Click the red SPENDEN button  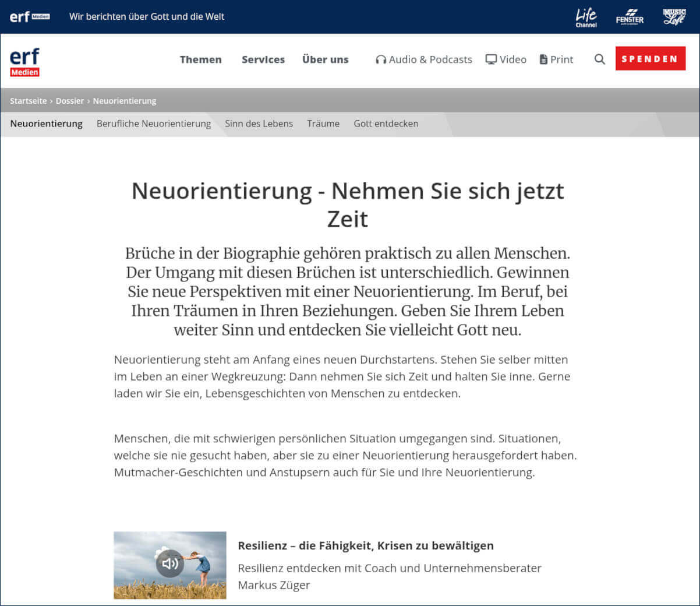click(650, 58)
